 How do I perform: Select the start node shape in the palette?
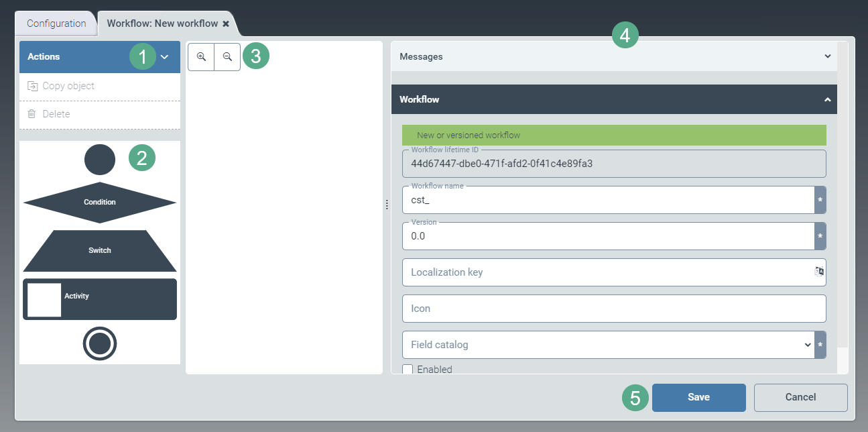point(99,160)
